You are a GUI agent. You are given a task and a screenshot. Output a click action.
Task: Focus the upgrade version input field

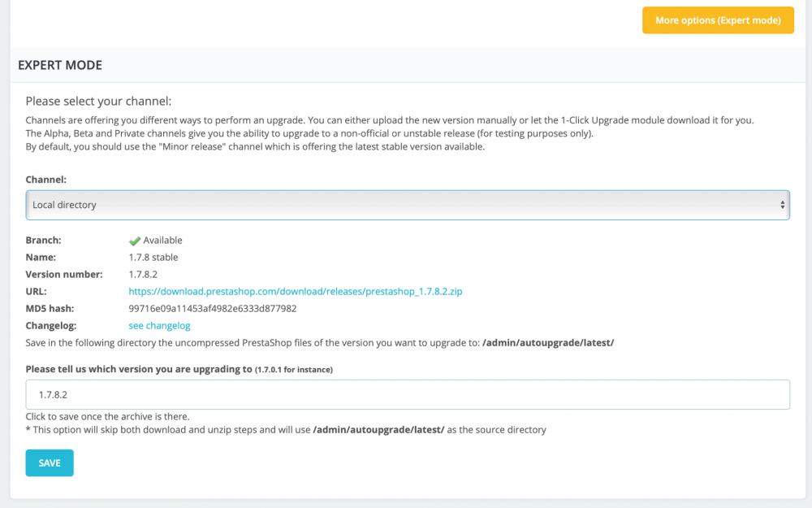point(406,394)
